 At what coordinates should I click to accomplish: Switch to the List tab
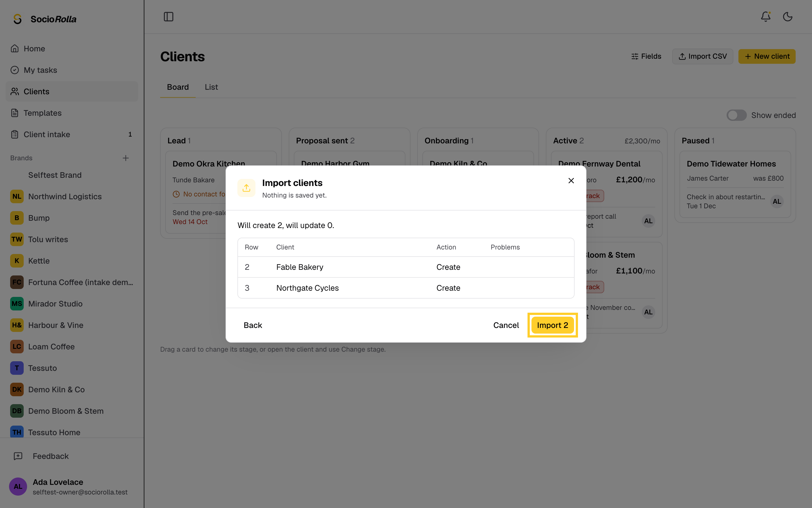coord(211,87)
